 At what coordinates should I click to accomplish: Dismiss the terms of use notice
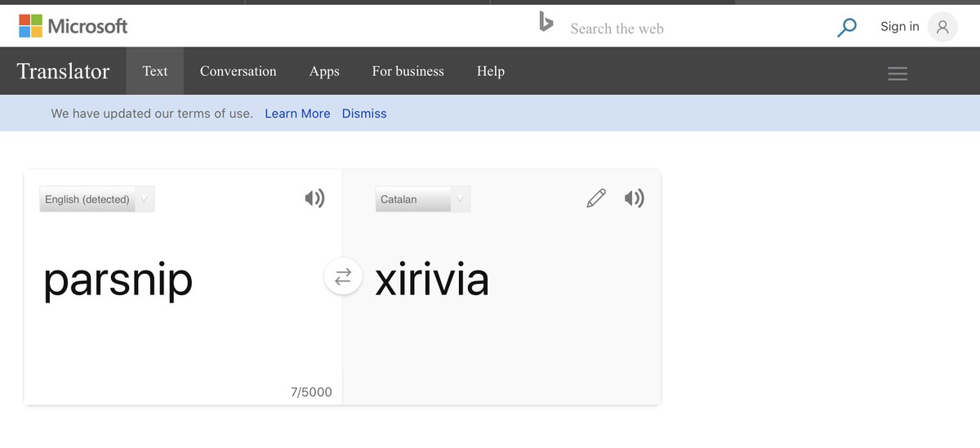[x=364, y=114]
